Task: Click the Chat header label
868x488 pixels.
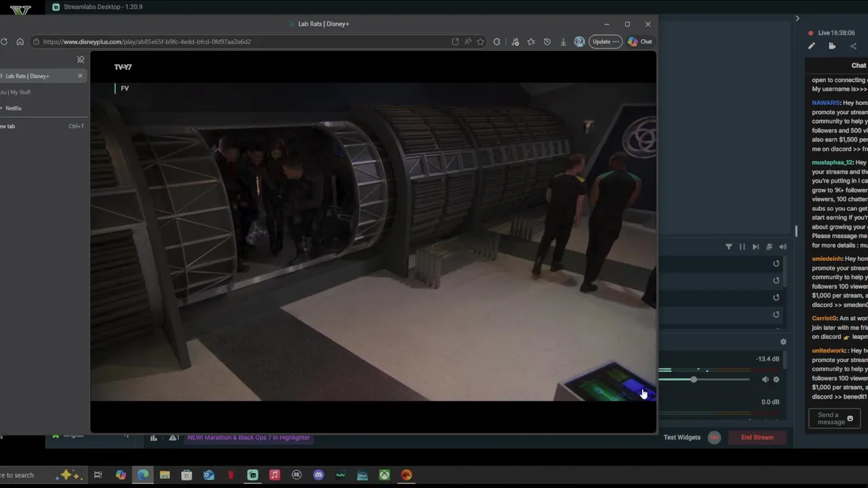Action: [x=859, y=66]
